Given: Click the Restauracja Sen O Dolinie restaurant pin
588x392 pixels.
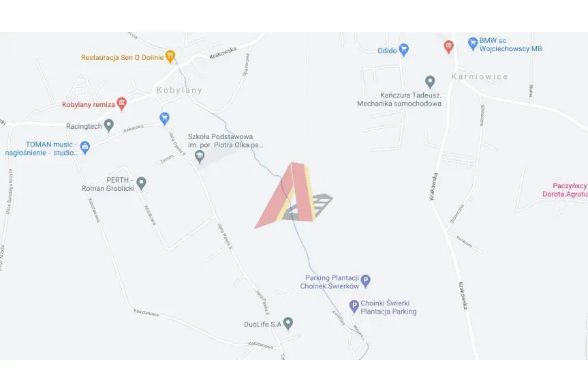Looking at the screenshot, I should [x=170, y=57].
